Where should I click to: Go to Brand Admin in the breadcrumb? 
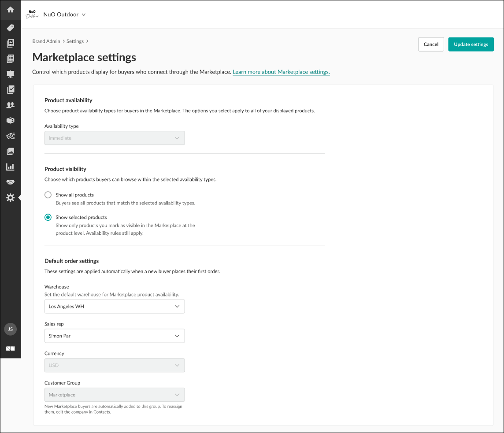[x=46, y=41]
